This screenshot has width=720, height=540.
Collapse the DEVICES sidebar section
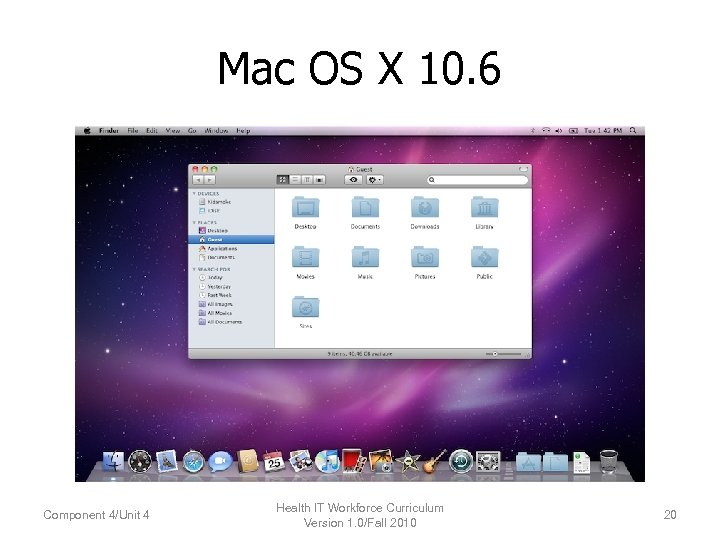(194, 194)
